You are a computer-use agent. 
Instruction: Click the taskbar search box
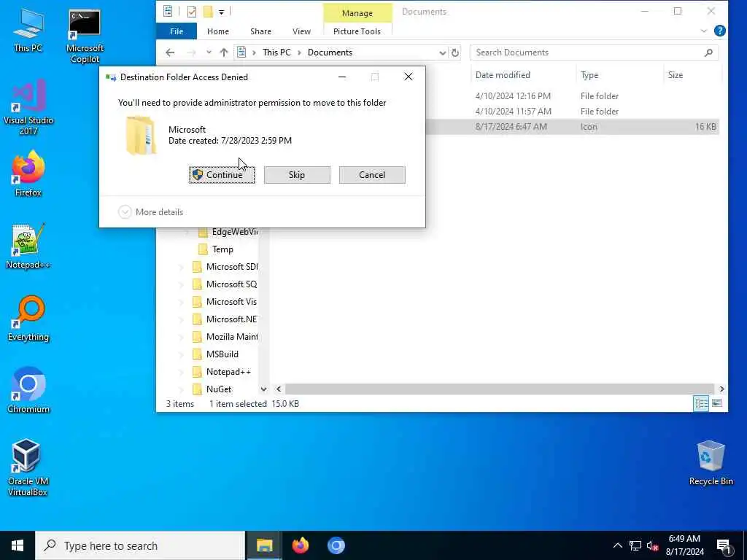[140, 545]
